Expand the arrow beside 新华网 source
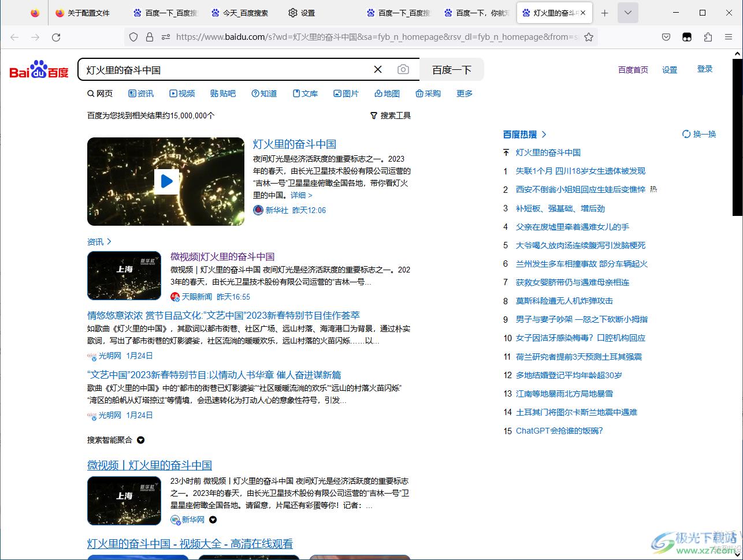Screen dimensions: 743x560 click(213, 520)
